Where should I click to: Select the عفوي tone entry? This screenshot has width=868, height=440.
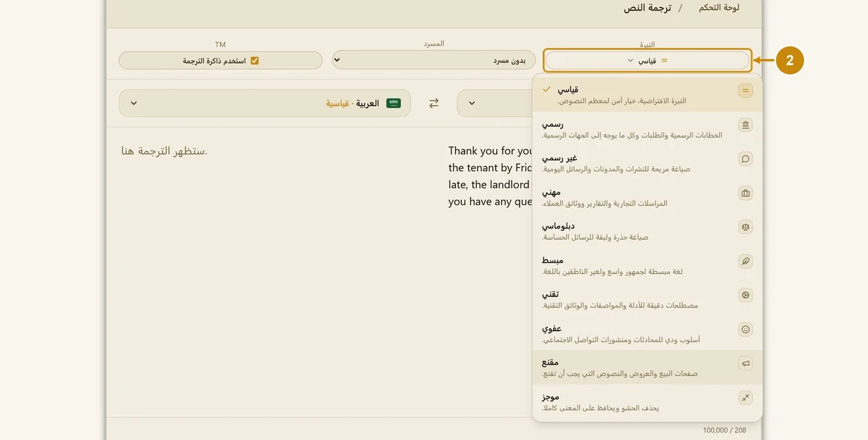pos(647,334)
